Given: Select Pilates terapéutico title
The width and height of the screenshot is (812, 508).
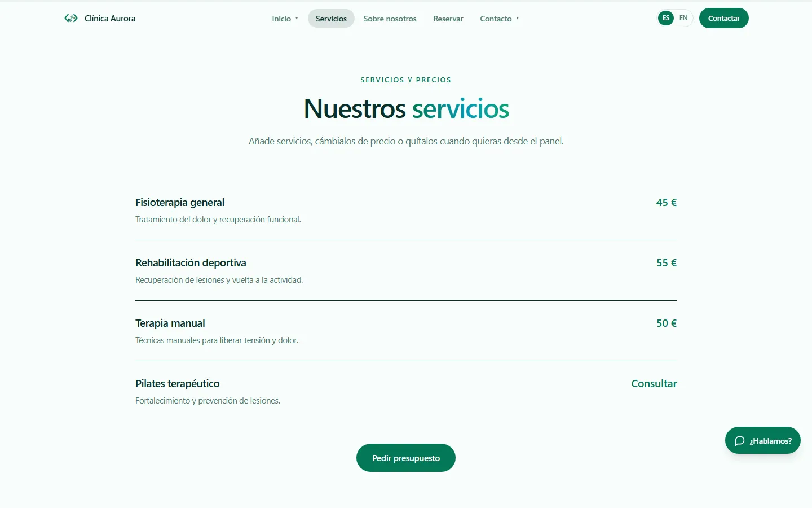Looking at the screenshot, I should [178, 384].
